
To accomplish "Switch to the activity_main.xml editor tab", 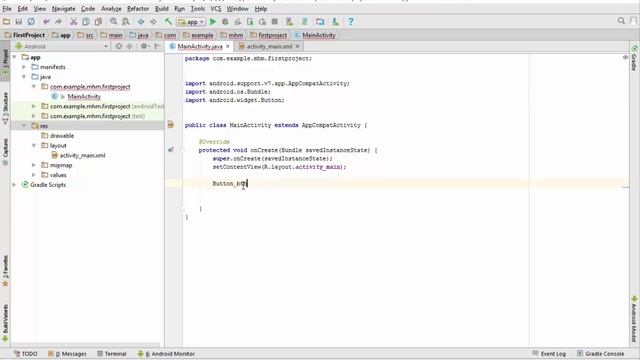I will 269,47.
